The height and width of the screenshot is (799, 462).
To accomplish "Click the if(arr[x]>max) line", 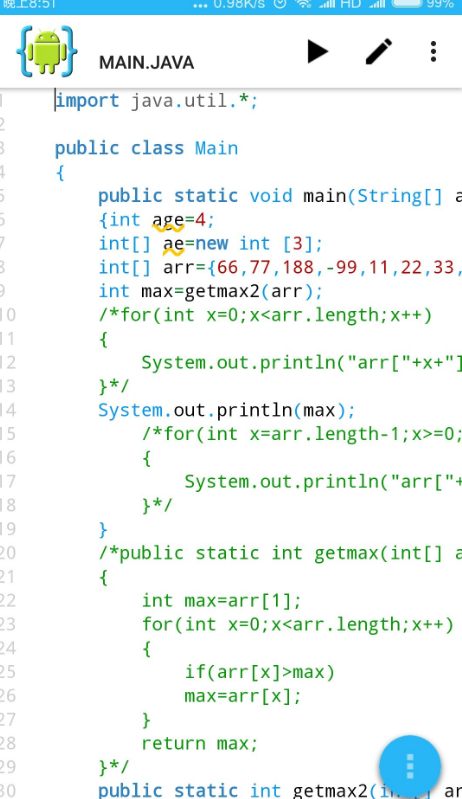I will point(260,672).
